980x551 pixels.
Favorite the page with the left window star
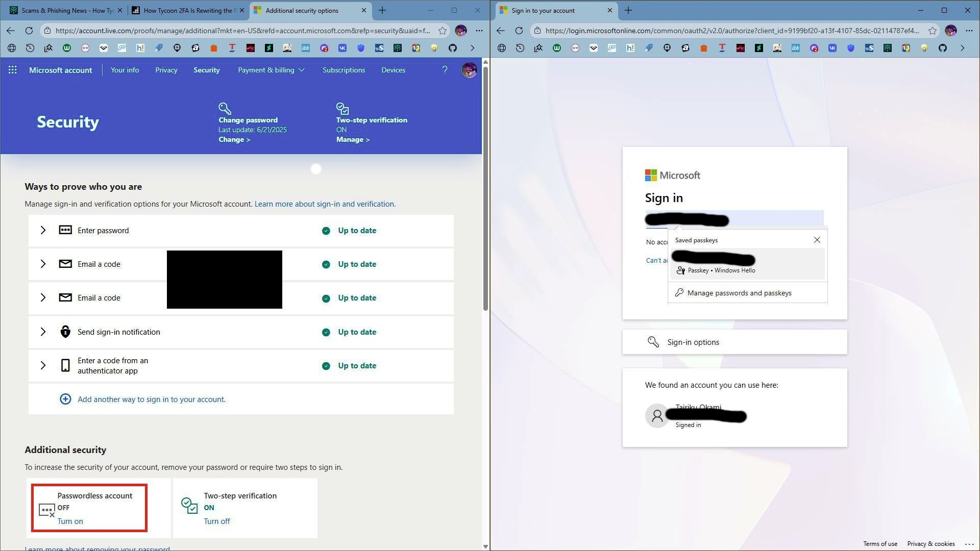tap(443, 31)
